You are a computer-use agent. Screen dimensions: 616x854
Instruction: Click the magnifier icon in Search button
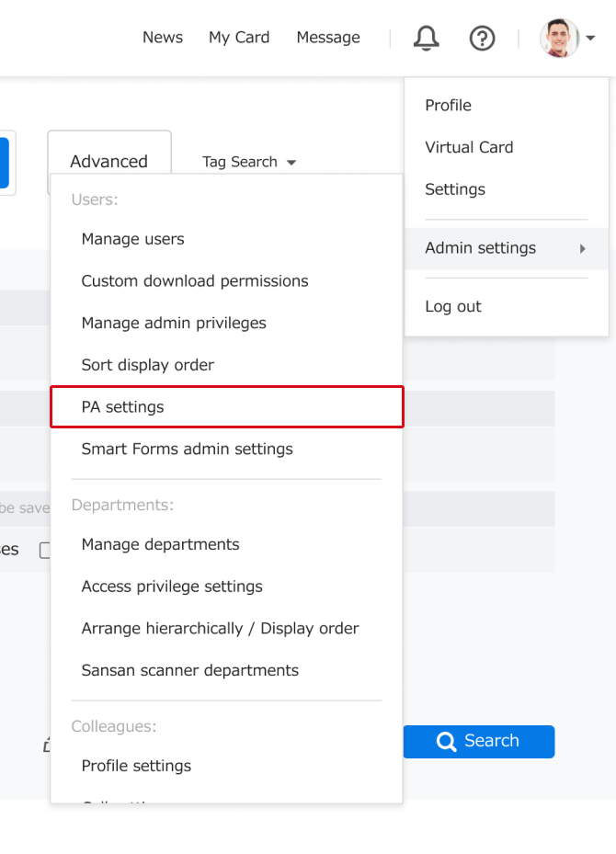(x=446, y=741)
